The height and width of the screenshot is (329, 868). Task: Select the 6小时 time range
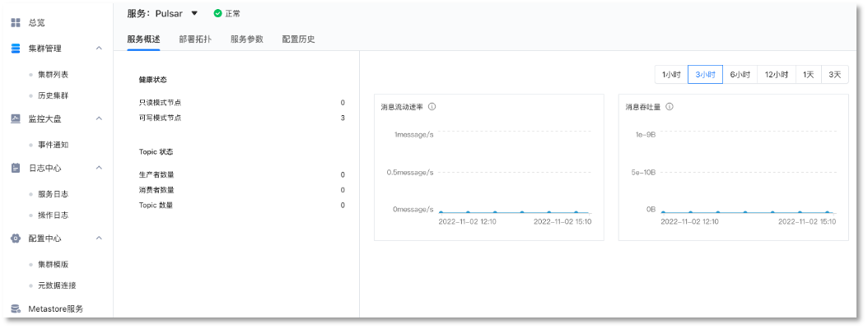pos(740,75)
